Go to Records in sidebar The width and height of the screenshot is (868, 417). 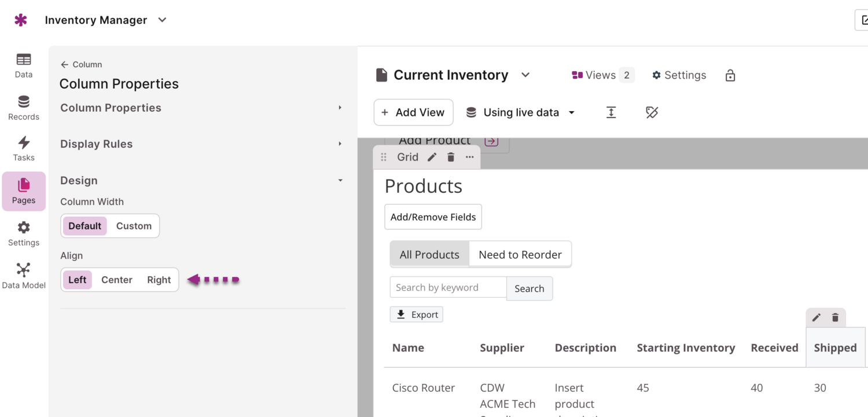(24, 108)
